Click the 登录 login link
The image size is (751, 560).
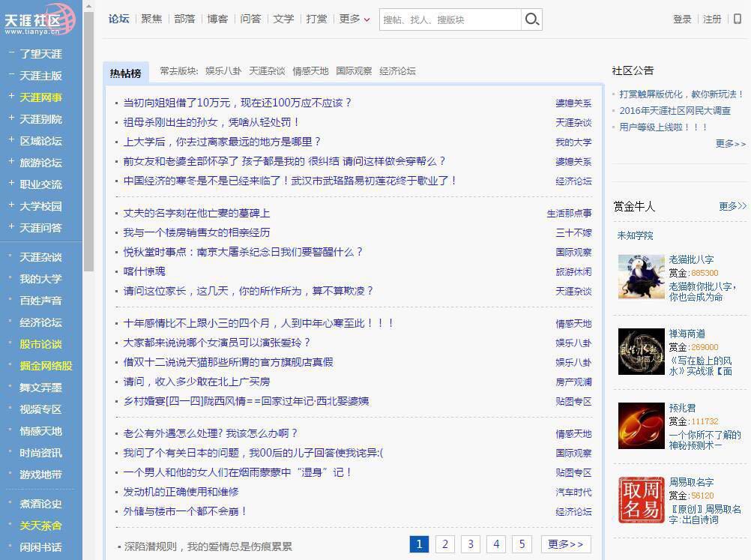683,19
